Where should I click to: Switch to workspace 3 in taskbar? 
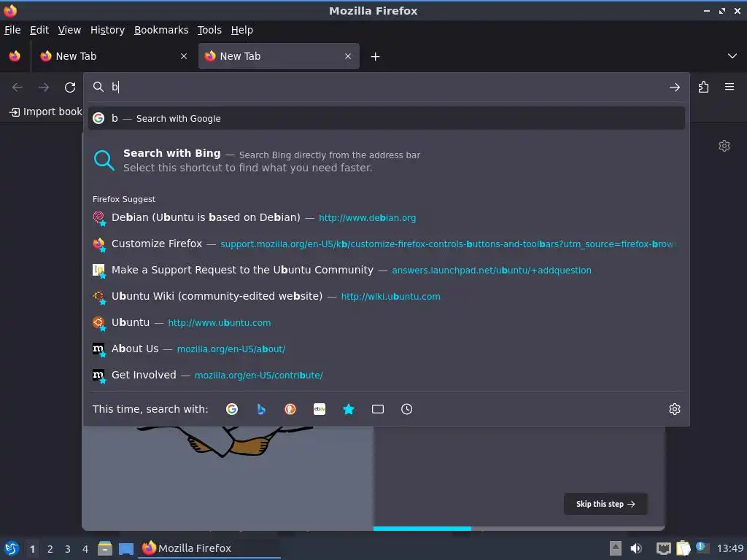68,549
